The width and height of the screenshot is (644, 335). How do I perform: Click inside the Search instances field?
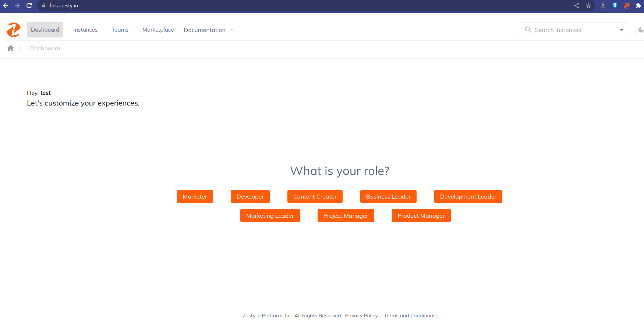(x=563, y=30)
